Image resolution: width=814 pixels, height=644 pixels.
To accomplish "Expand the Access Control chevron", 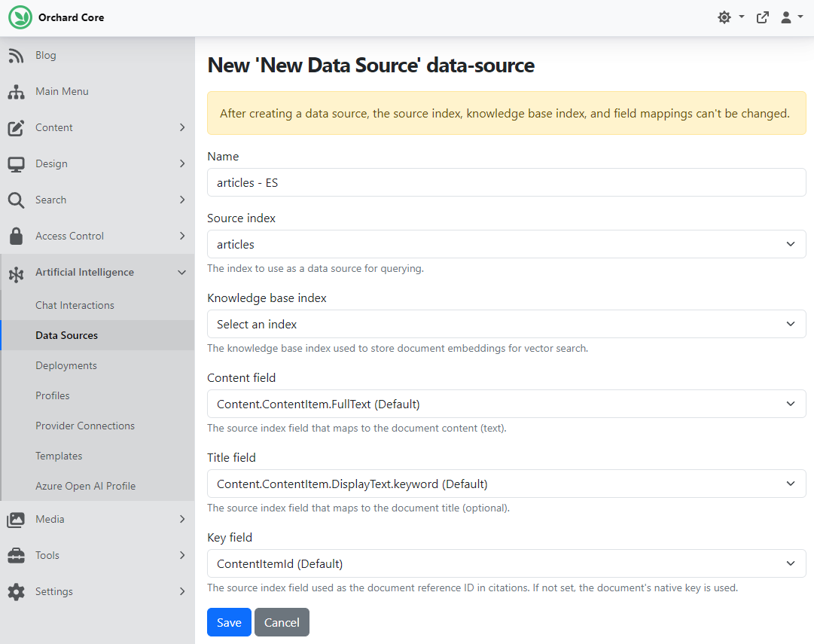I will point(182,236).
